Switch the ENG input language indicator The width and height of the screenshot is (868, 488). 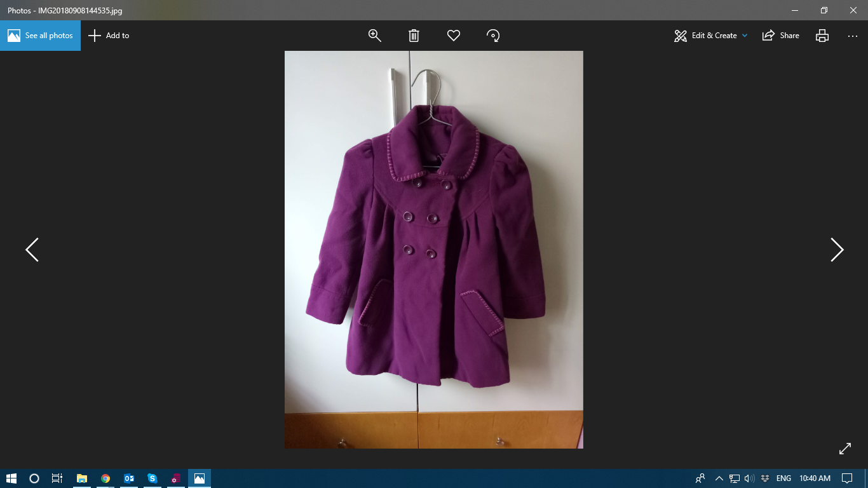pos(783,478)
